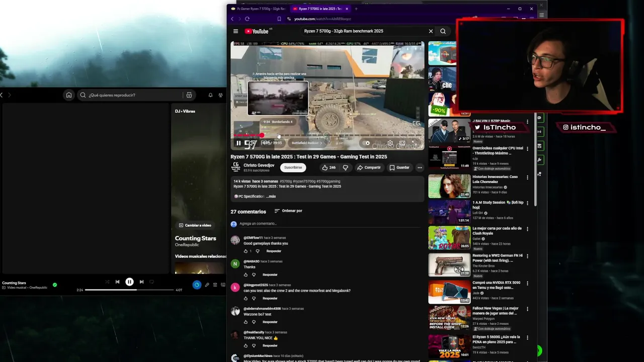Screen dimensions: 644x362
Task: Like @abderrahmaneblm4308's Warzone bo7 comment
Action: [x=246, y=322]
